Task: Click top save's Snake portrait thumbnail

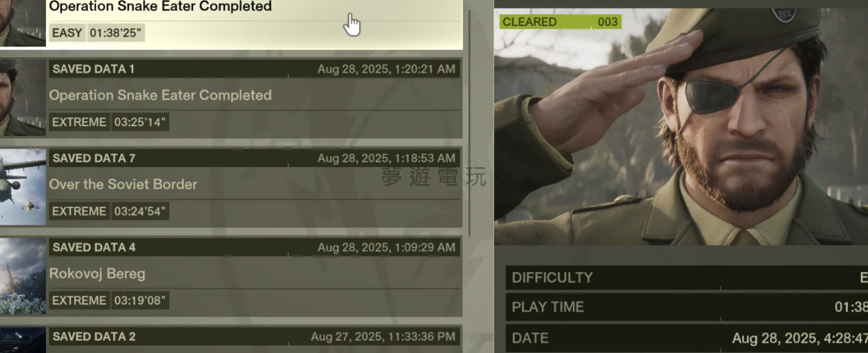Action: pos(23,23)
